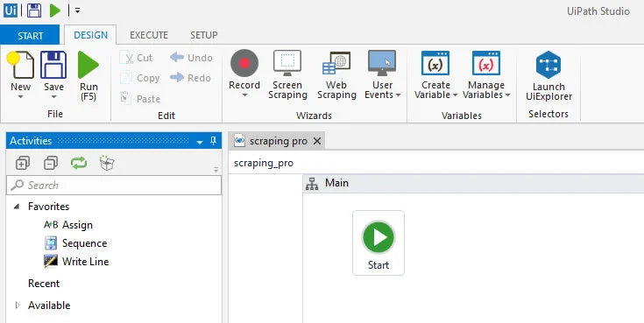Expand the User Events dropdown arrow

(398, 95)
